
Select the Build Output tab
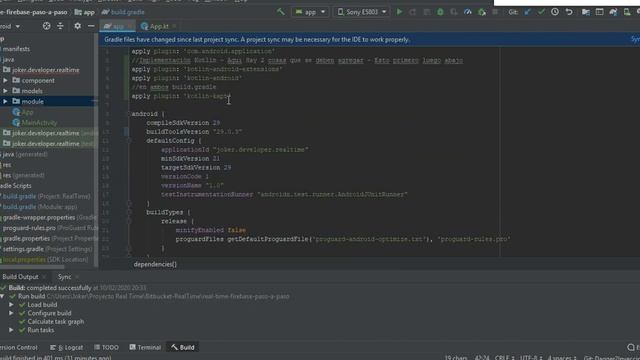click(20, 277)
